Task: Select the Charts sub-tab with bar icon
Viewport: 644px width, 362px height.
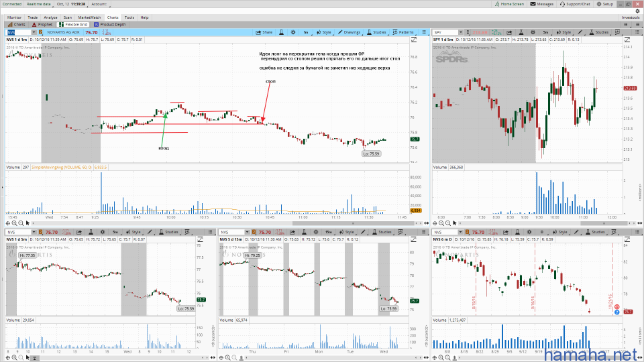Action: point(17,24)
